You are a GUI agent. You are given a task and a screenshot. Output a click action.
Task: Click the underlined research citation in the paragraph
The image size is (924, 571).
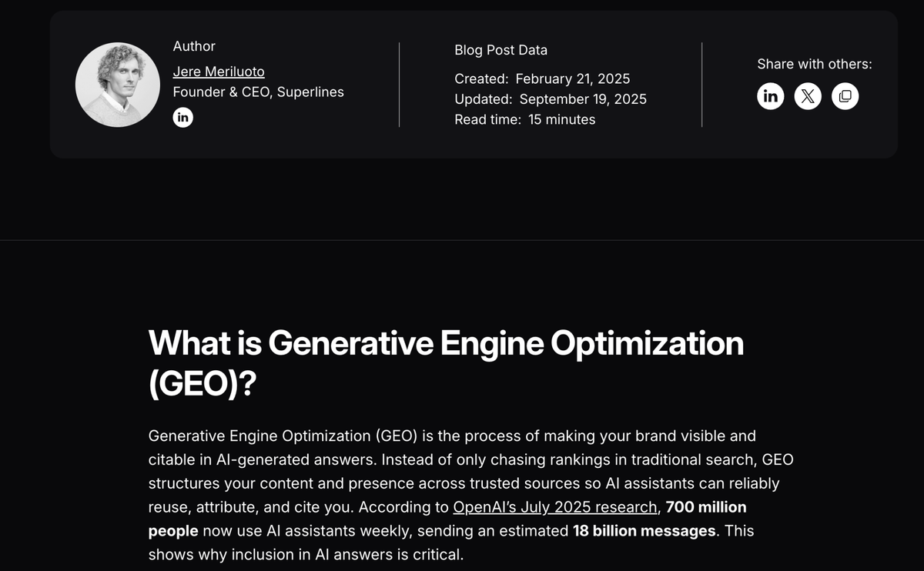tap(555, 507)
